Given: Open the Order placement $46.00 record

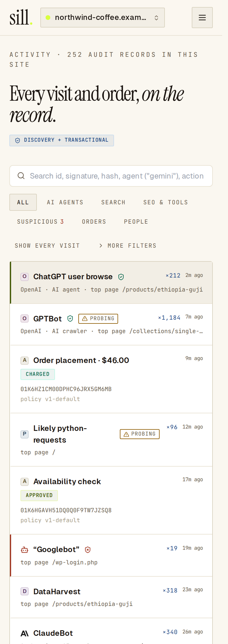Looking at the screenshot, I should (x=111, y=379).
